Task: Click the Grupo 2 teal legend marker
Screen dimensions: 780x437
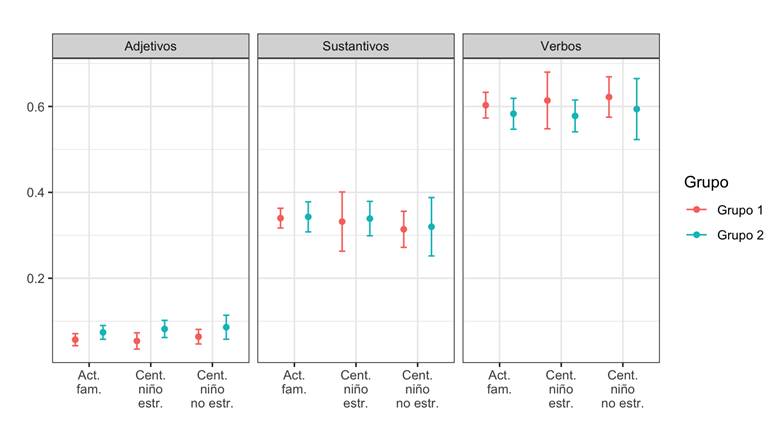Action: (700, 234)
